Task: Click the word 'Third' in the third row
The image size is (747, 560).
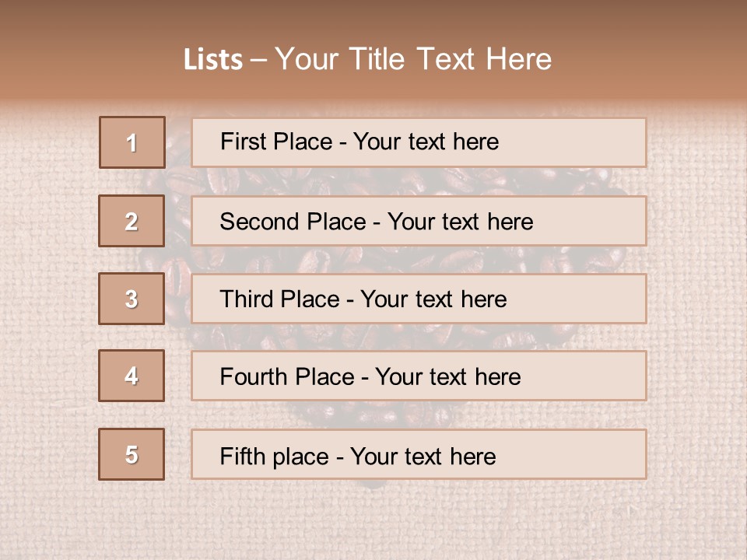Action: point(247,299)
